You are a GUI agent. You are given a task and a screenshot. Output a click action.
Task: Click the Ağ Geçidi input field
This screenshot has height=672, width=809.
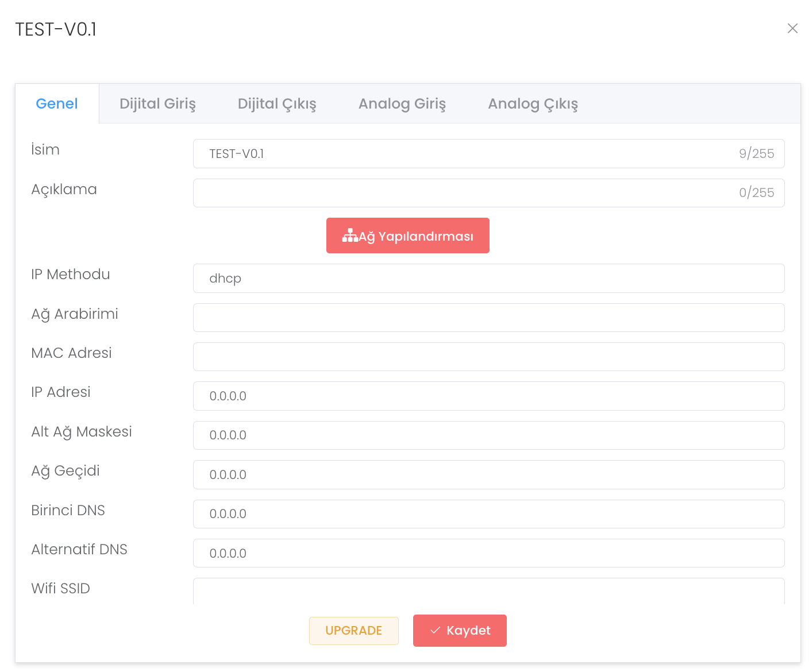pyautogui.click(x=488, y=475)
